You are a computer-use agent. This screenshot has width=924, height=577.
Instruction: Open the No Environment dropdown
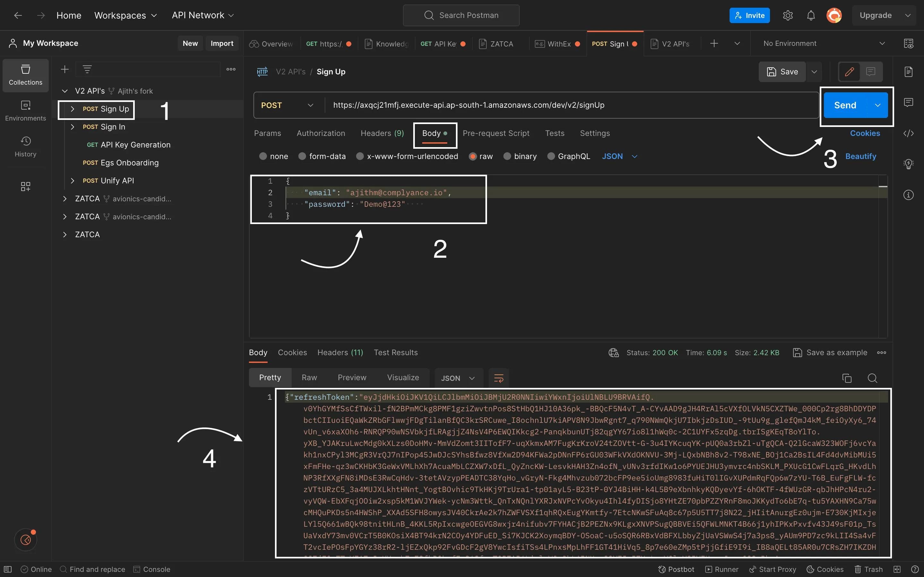click(823, 44)
